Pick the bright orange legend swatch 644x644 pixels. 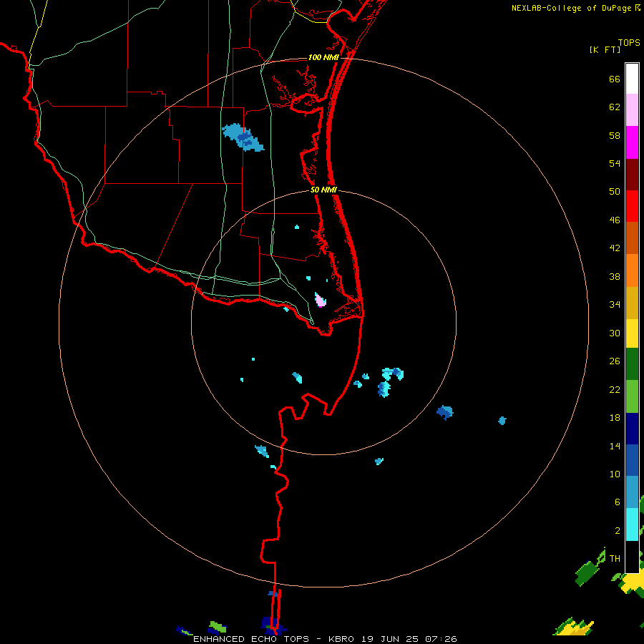pyautogui.click(x=632, y=270)
